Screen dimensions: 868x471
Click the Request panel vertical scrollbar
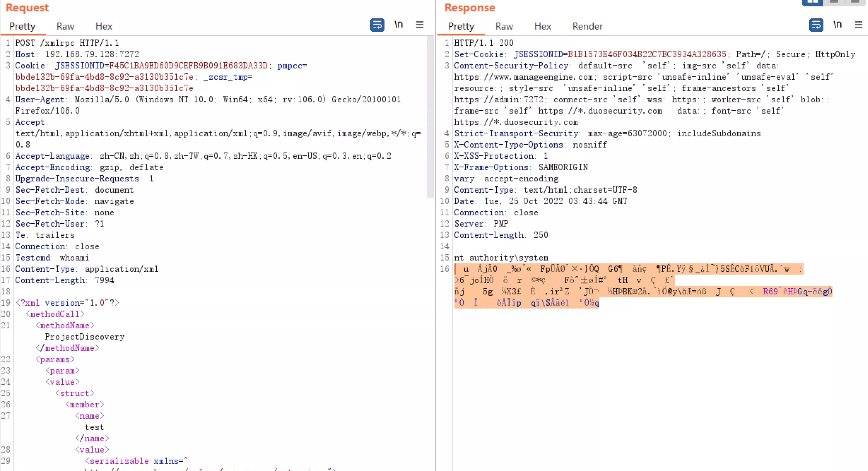point(430,117)
